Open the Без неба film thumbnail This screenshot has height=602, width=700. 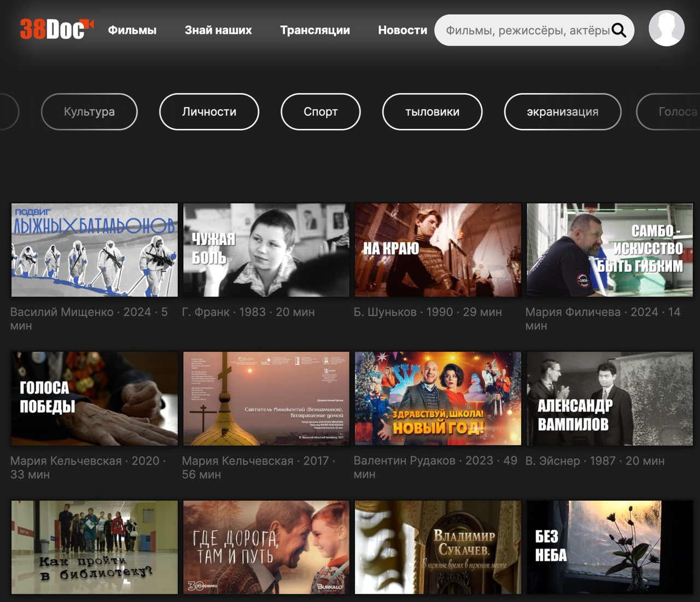[610, 547]
